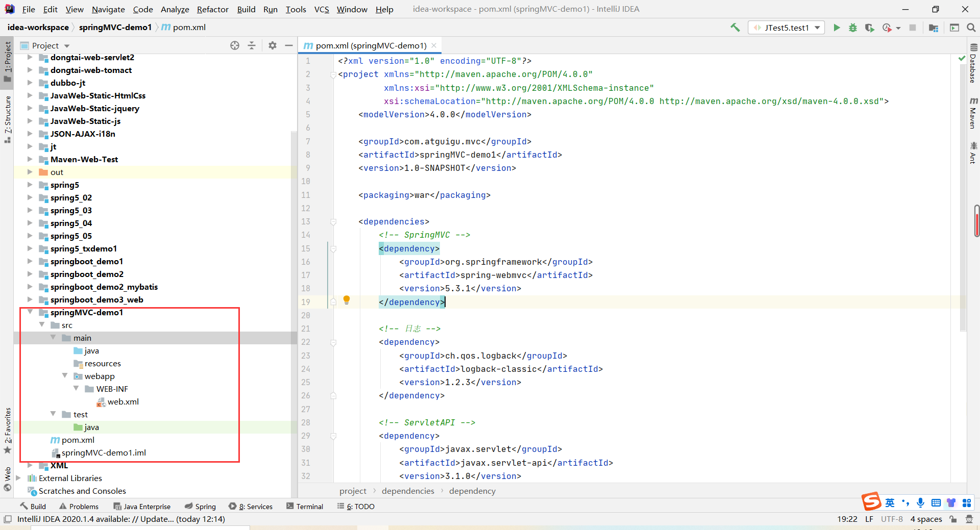
Task: Start debugging with the bug icon
Action: [x=853, y=28]
